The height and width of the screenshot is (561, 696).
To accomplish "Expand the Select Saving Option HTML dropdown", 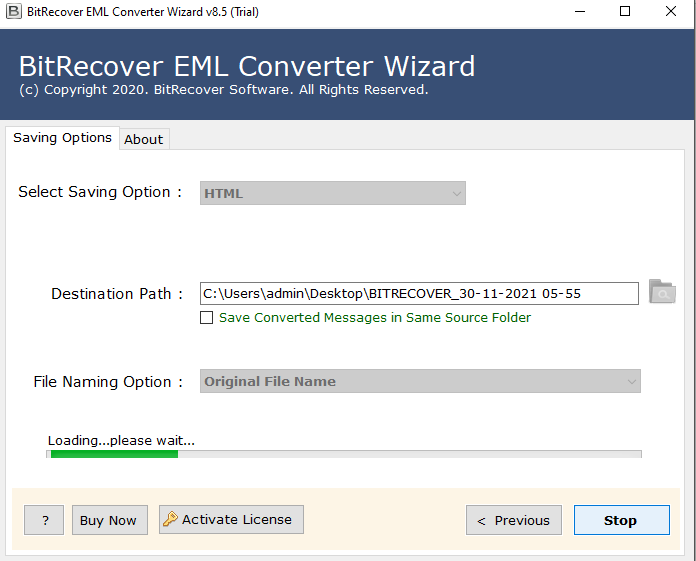I will tap(333, 193).
